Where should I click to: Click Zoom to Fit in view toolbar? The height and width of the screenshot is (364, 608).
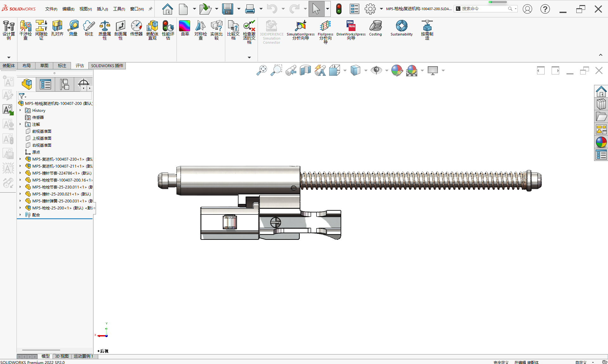(x=262, y=70)
